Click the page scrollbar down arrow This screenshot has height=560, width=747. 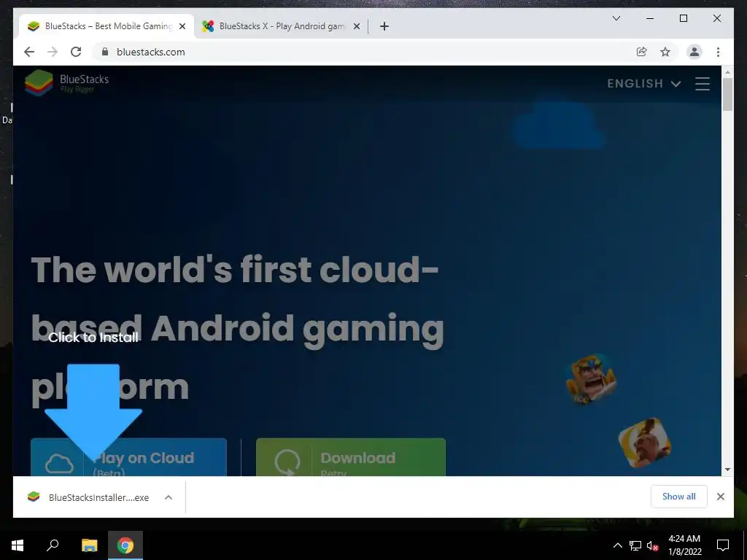point(727,470)
